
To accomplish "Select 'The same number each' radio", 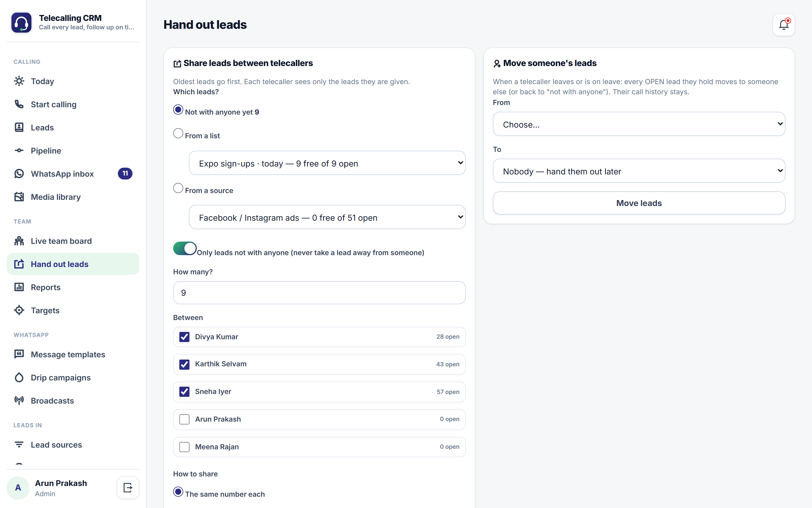I will click(x=178, y=492).
